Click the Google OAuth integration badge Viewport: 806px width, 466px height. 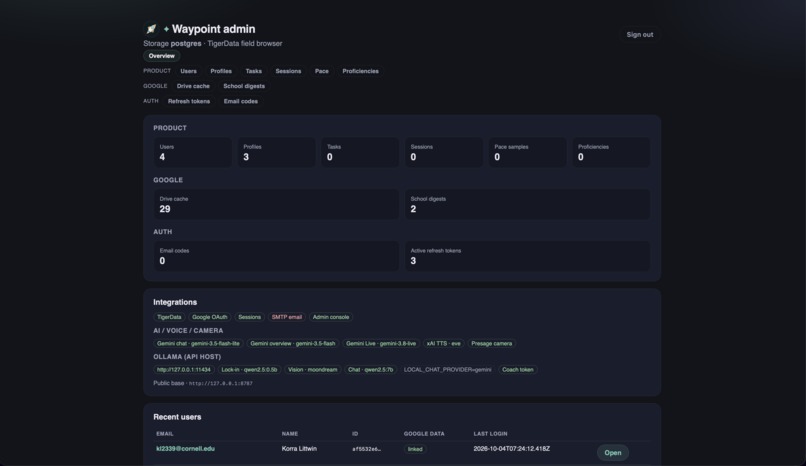point(210,317)
